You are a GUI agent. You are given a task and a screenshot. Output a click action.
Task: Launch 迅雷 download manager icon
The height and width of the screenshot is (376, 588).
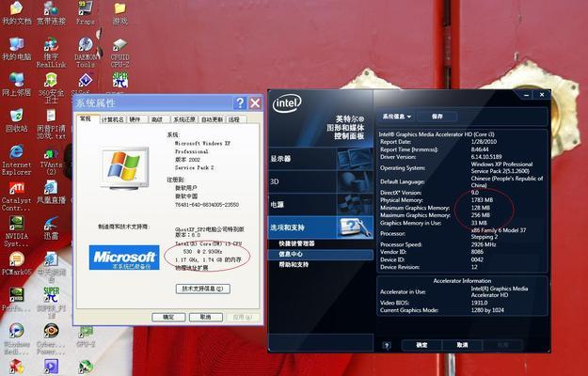point(51,227)
